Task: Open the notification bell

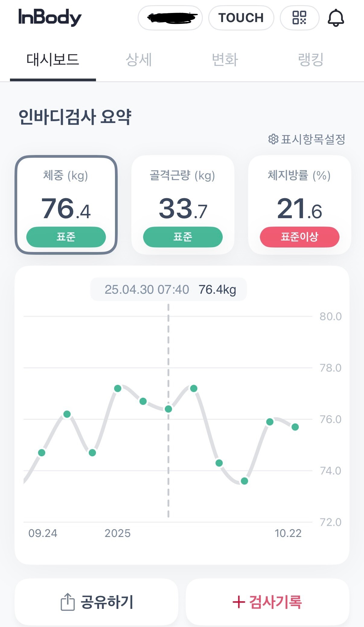Action: pyautogui.click(x=336, y=18)
